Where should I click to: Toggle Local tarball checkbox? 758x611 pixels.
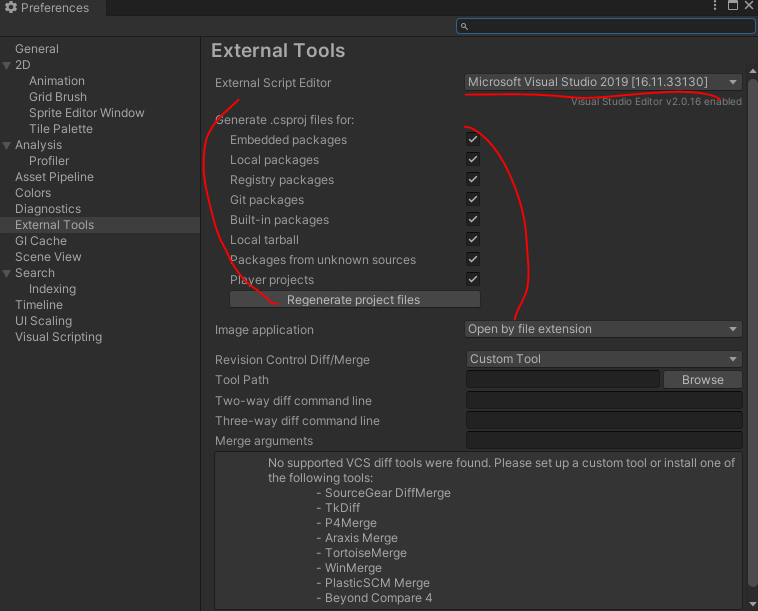click(473, 239)
